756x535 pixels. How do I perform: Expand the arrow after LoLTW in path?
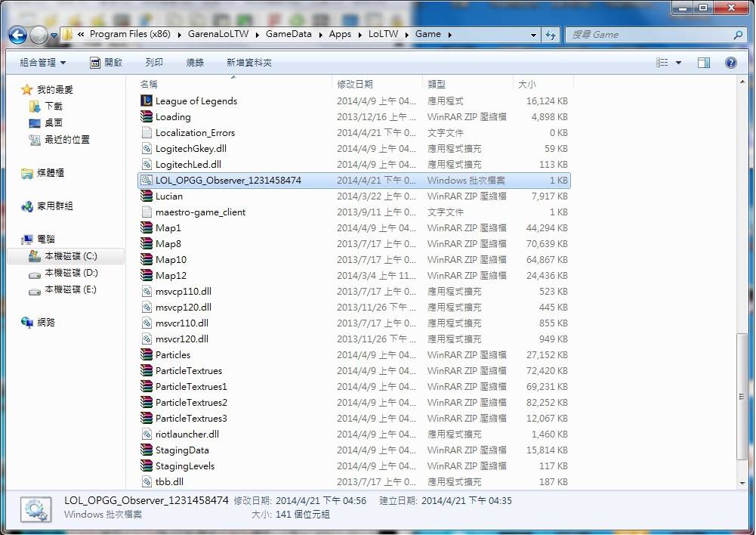pos(407,35)
